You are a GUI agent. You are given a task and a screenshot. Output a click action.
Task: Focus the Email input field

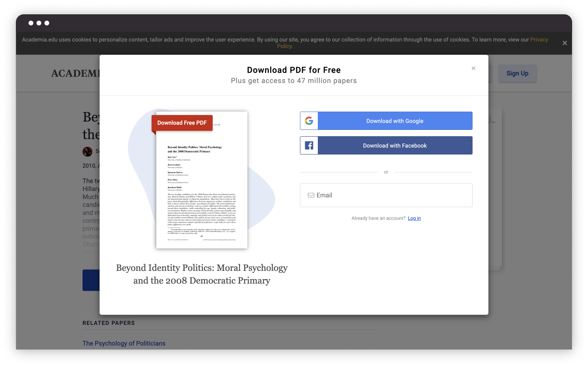click(386, 195)
